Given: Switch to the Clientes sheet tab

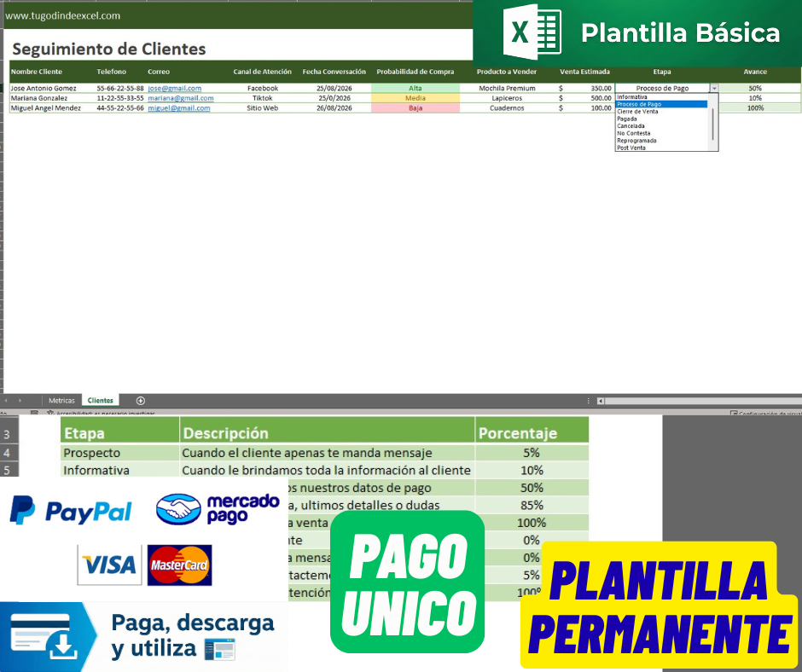Looking at the screenshot, I should [x=101, y=401].
